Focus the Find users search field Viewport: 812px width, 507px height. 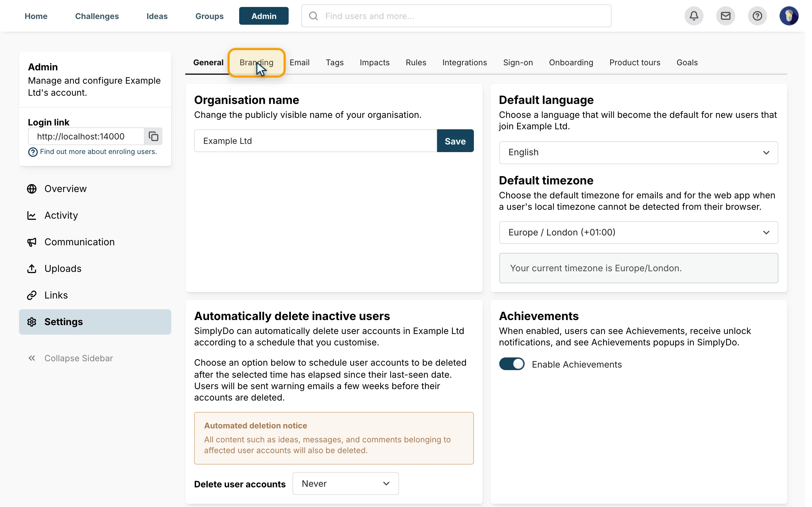click(x=456, y=16)
